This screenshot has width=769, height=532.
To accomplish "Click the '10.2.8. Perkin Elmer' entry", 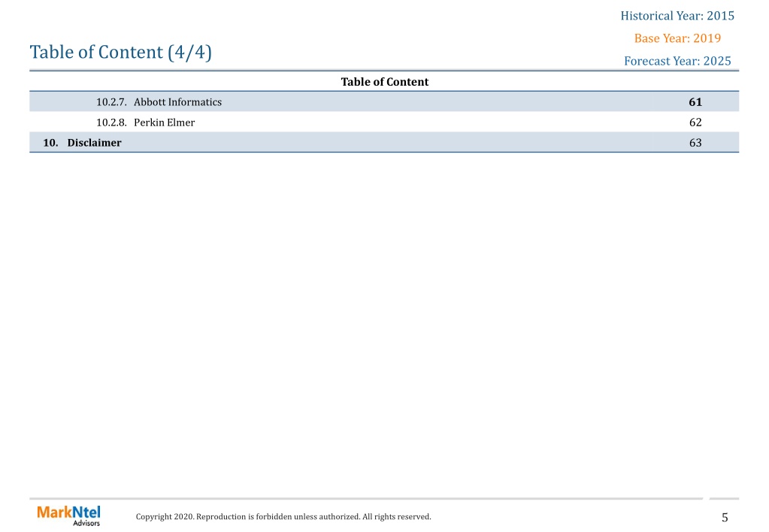I will click(x=145, y=122).
